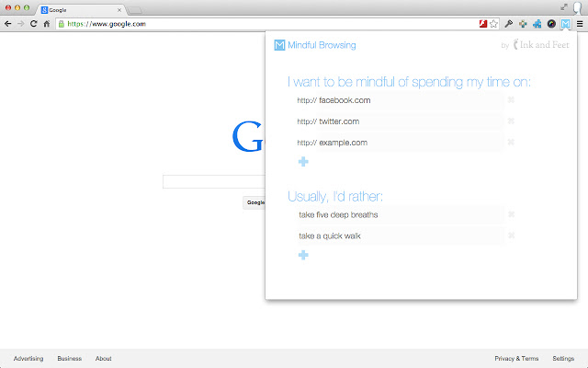588x368 pixels.
Task: Edit the 'take five deep breaths' field
Action: pyautogui.click(x=401, y=214)
